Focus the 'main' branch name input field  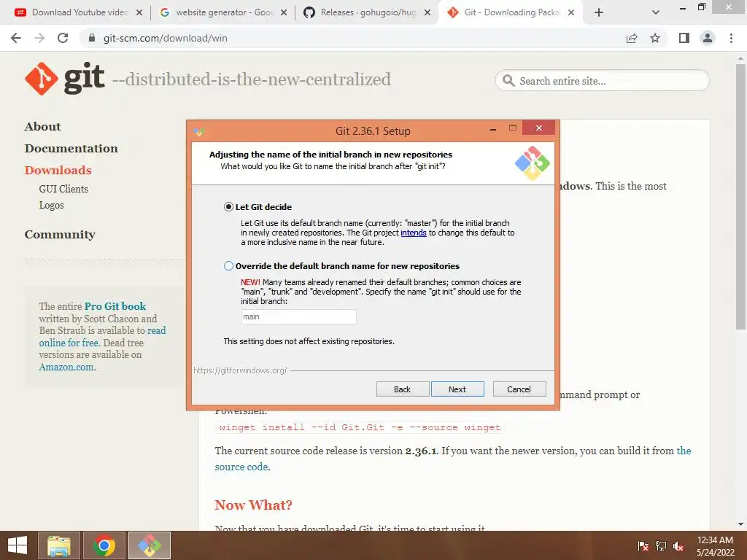(298, 316)
